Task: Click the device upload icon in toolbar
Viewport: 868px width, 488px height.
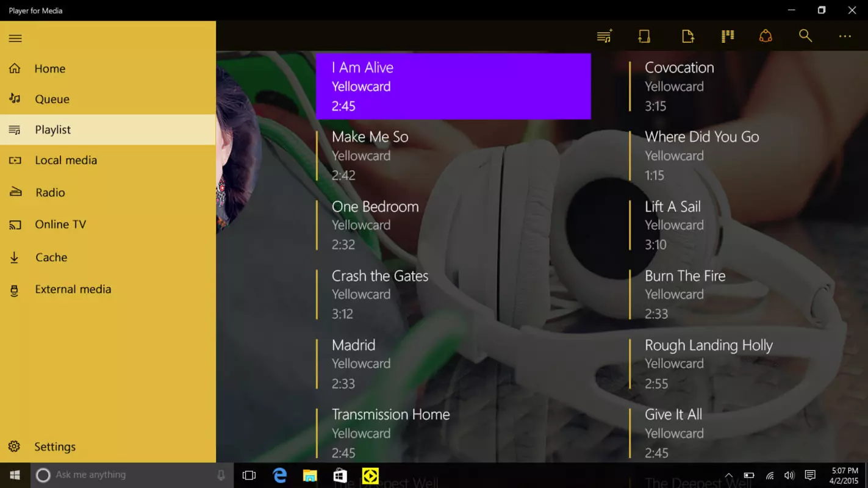Action: [x=644, y=37]
